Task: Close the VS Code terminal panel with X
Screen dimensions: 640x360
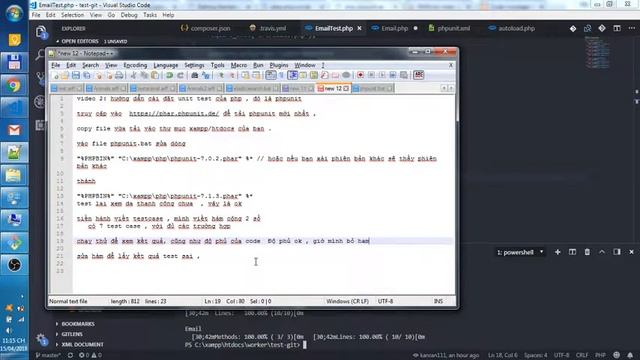Action: (631, 252)
